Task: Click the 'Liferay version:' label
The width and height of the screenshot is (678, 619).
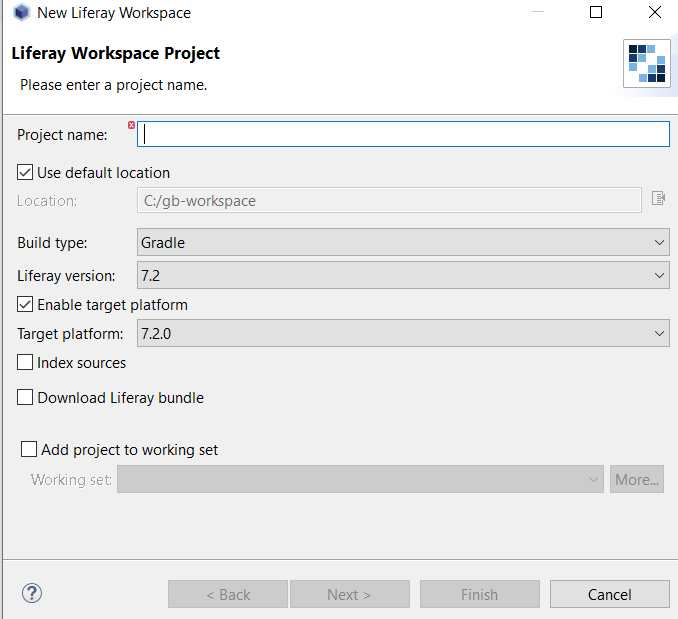Action: [x=66, y=276]
